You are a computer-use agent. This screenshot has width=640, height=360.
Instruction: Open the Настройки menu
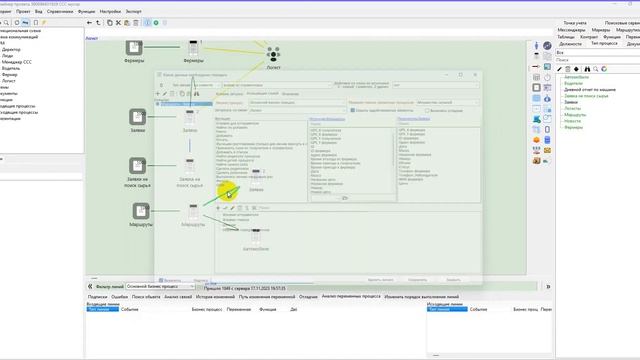tap(110, 11)
